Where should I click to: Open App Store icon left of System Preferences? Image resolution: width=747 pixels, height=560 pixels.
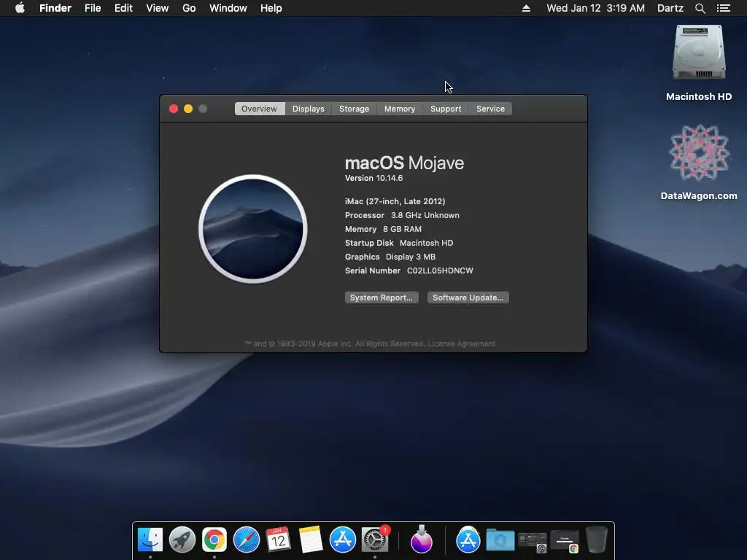click(x=343, y=540)
